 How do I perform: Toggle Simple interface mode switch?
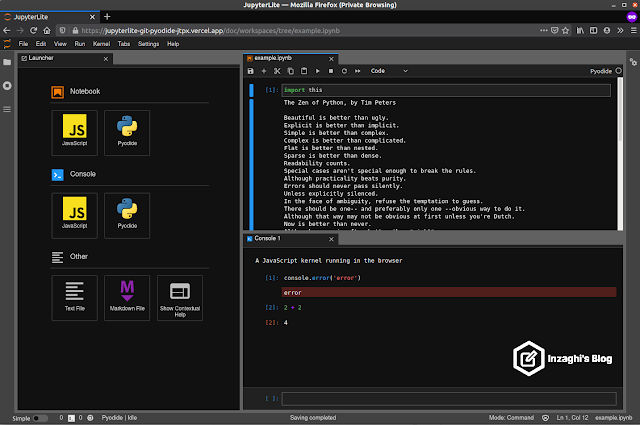[40, 418]
